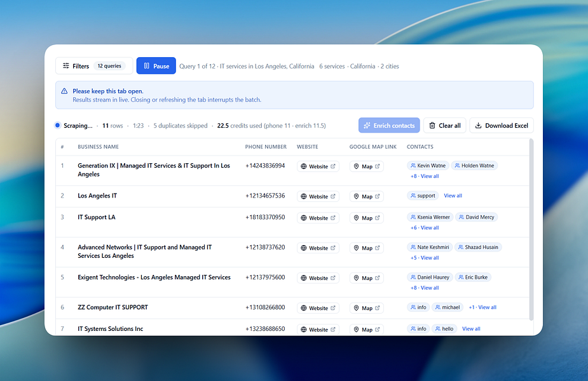The image size is (588, 381).
Task: Select the Eric Burke contact chip
Action: 473,277
